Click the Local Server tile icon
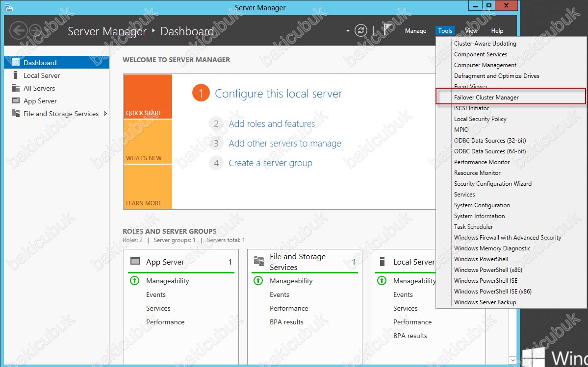The height and width of the screenshot is (367, 588). click(382, 261)
